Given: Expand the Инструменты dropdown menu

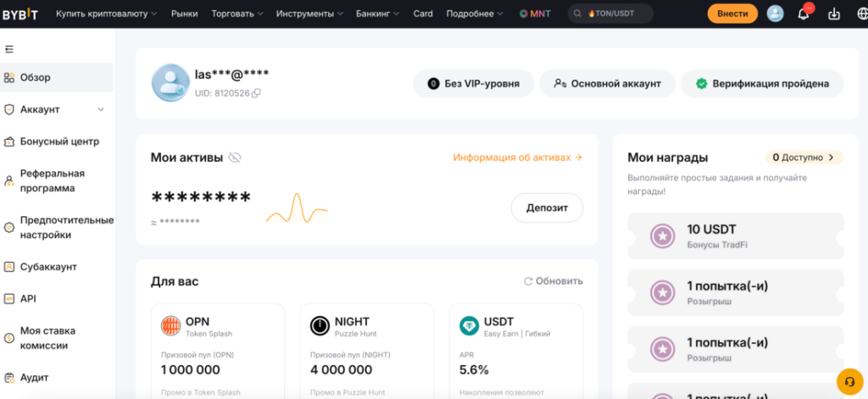Looking at the screenshot, I should point(309,14).
